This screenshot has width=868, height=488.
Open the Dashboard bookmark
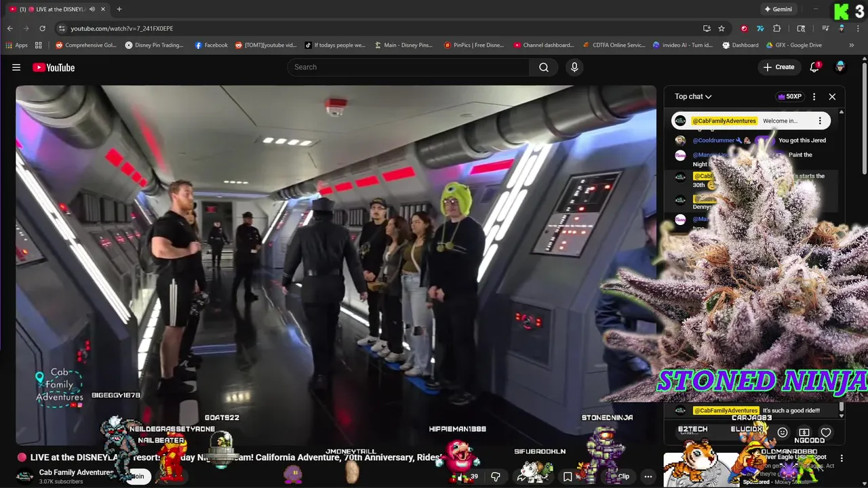(x=741, y=45)
